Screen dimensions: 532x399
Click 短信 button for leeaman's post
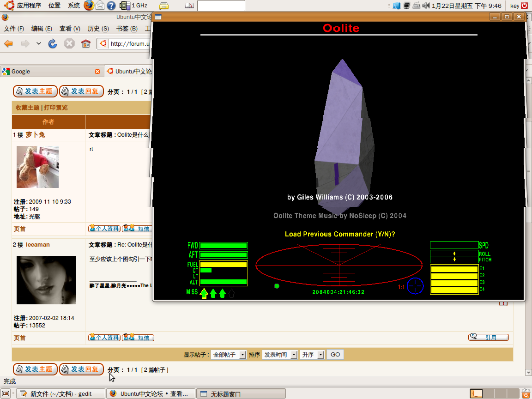(x=138, y=337)
